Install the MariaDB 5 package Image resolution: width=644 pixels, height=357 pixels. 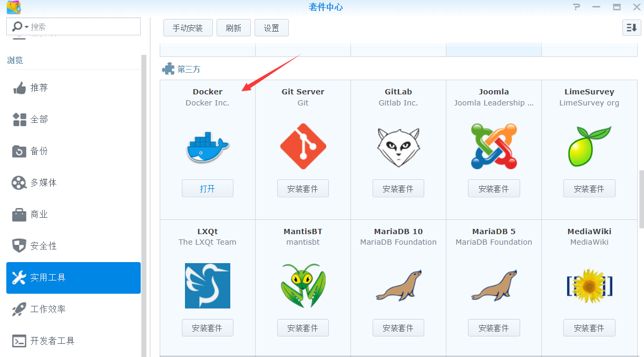(494, 327)
